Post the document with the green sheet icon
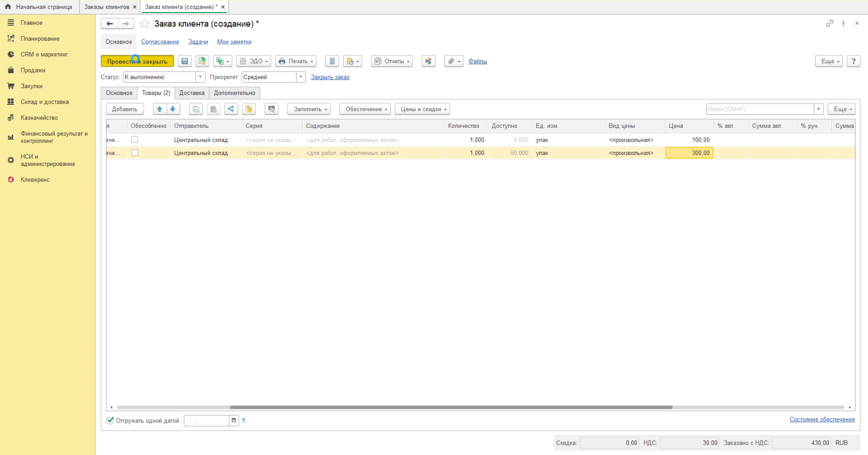The image size is (868, 455). pos(202,61)
